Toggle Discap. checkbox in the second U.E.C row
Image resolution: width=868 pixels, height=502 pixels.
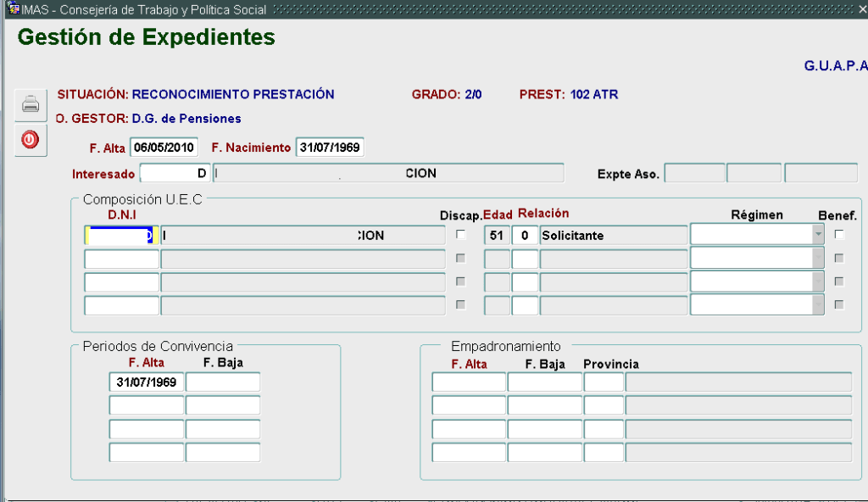[x=461, y=258]
